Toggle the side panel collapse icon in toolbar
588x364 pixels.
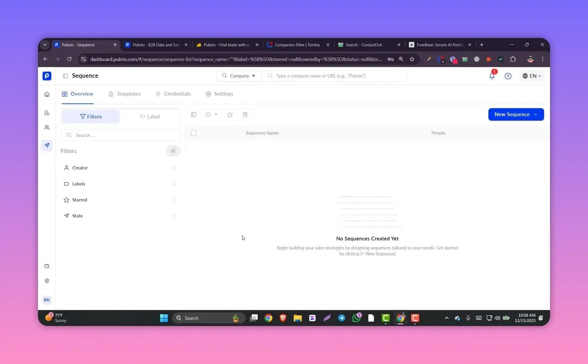point(194,115)
